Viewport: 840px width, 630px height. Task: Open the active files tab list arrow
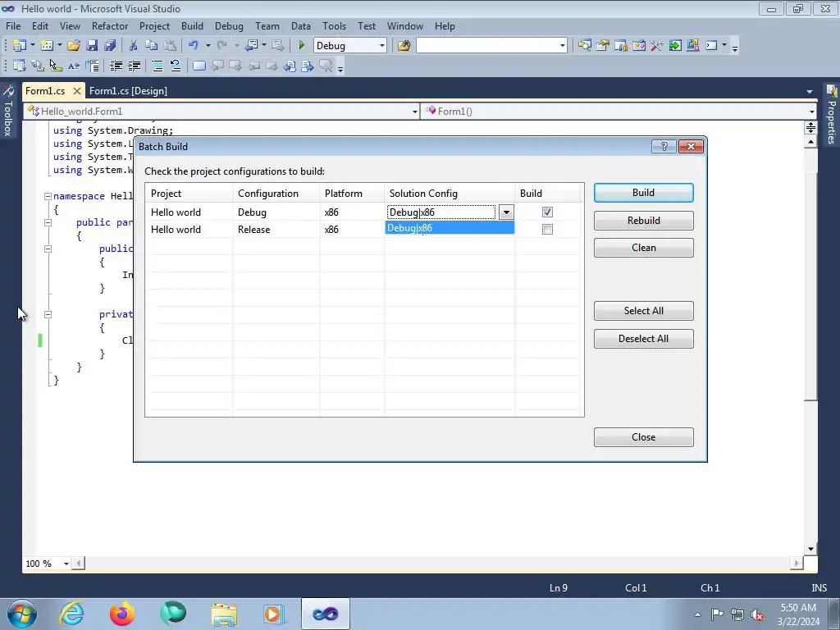click(x=810, y=92)
